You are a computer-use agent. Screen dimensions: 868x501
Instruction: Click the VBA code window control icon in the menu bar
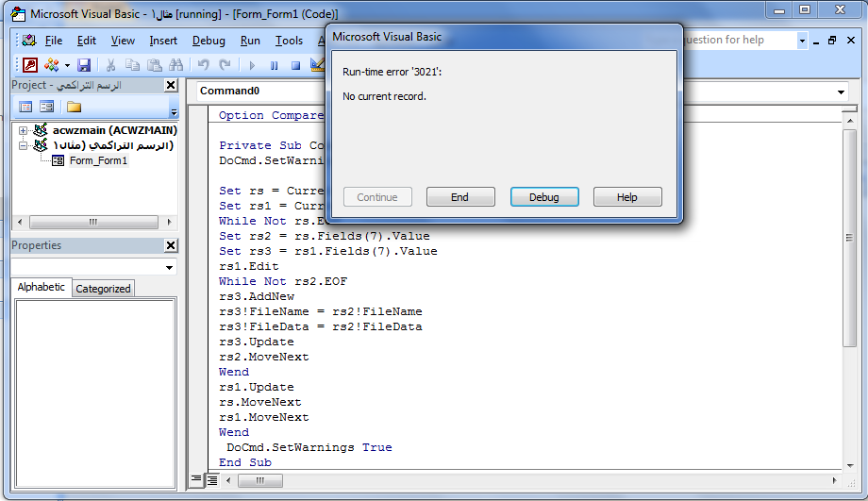click(29, 40)
